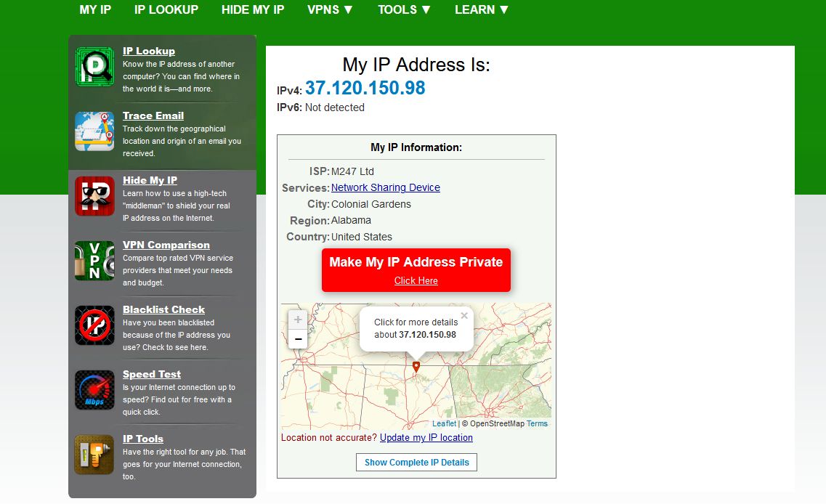Close the map popup bubble
Viewport: 826px width, 504px height.
coord(464,316)
